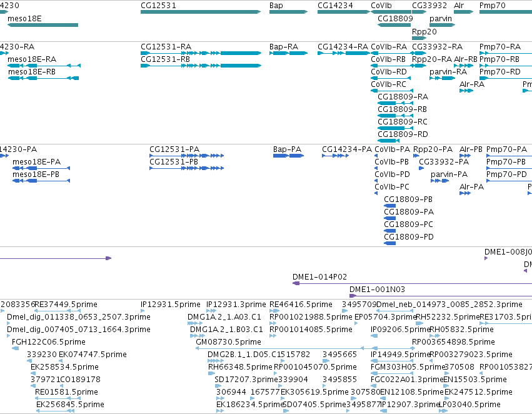The height and width of the screenshot is (414, 532).
Task: Click the CG14234 gene label
Action: tap(335, 6)
